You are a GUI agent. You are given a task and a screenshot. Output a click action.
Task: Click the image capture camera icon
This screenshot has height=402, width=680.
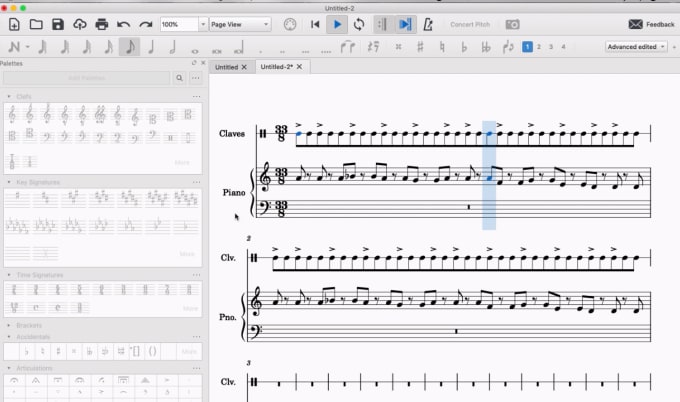pos(512,23)
